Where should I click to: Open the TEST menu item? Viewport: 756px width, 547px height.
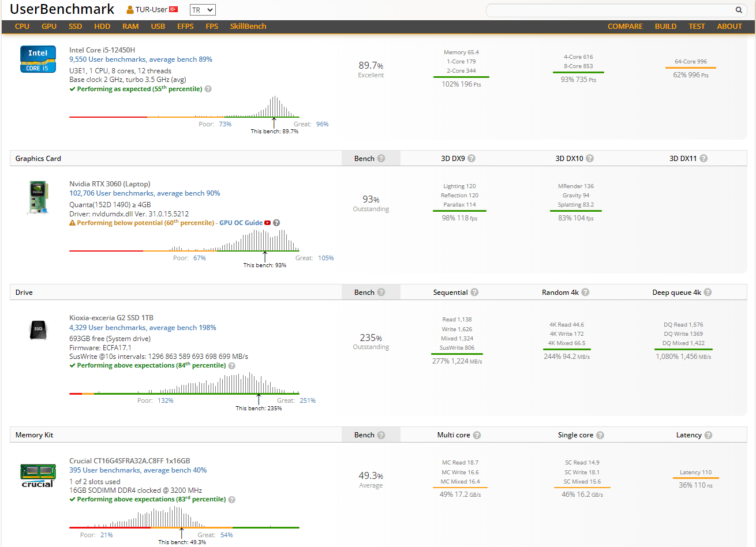click(697, 26)
